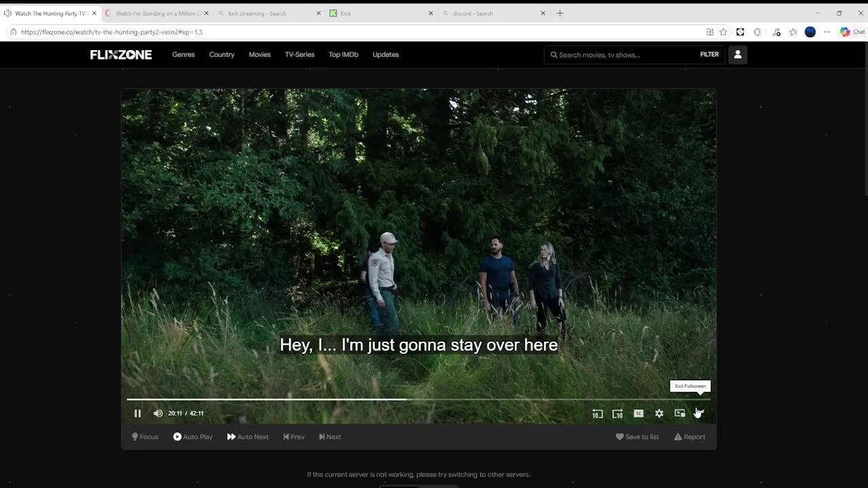Go to the Prev episode

[x=294, y=437]
